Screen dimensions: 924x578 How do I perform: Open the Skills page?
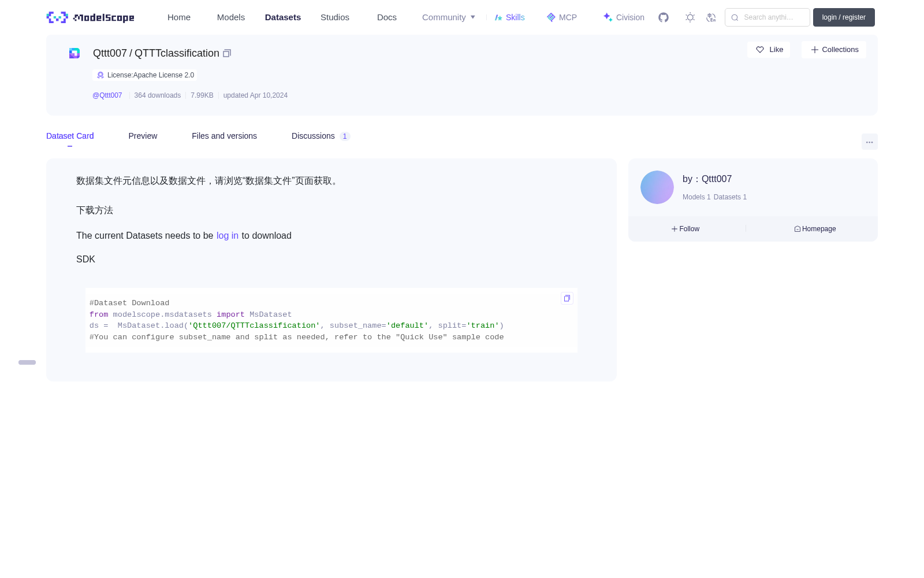tap(510, 17)
